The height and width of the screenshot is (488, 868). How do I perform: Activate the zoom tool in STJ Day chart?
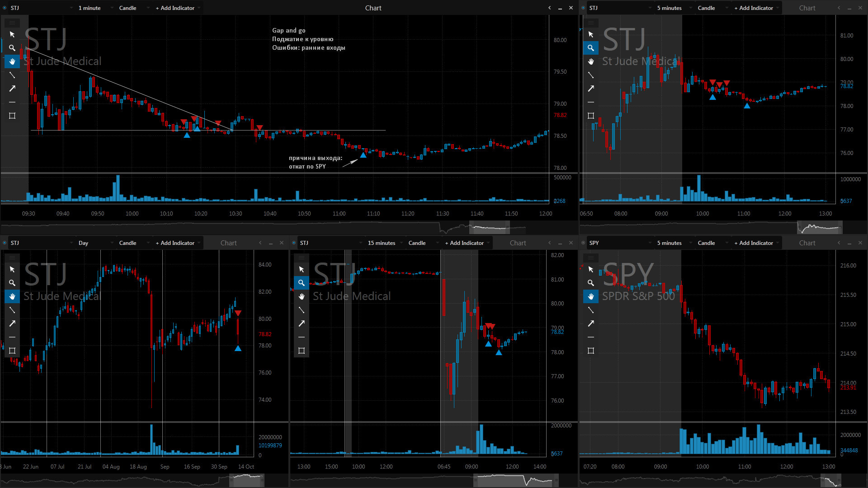point(12,283)
